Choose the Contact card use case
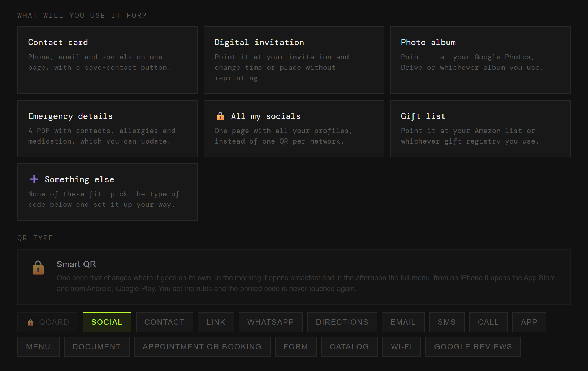Viewport: 588px width, 371px height. tap(108, 60)
